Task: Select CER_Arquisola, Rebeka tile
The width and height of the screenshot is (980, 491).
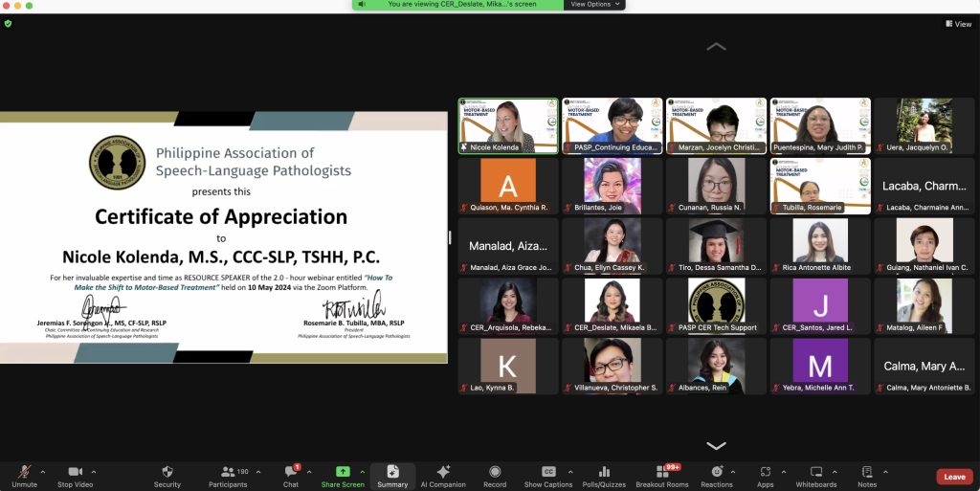Action: [x=508, y=306]
